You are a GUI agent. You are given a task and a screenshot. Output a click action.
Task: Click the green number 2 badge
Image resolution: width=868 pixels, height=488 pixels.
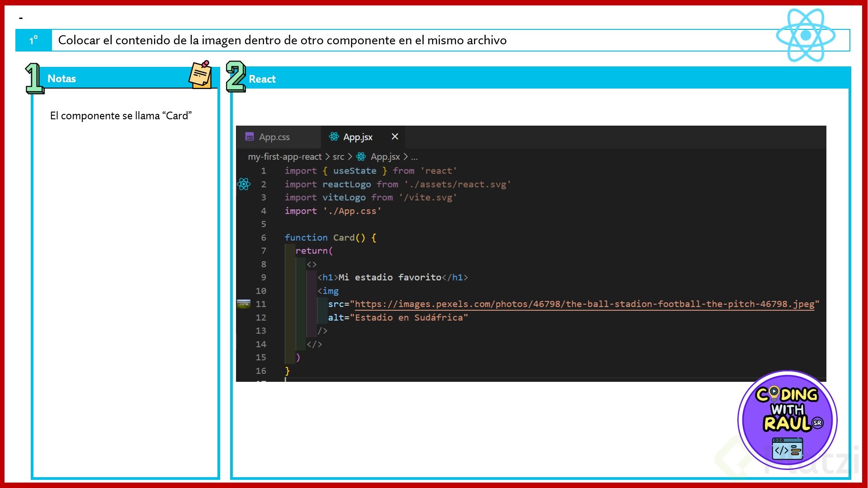pyautogui.click(x=236, y=76)
